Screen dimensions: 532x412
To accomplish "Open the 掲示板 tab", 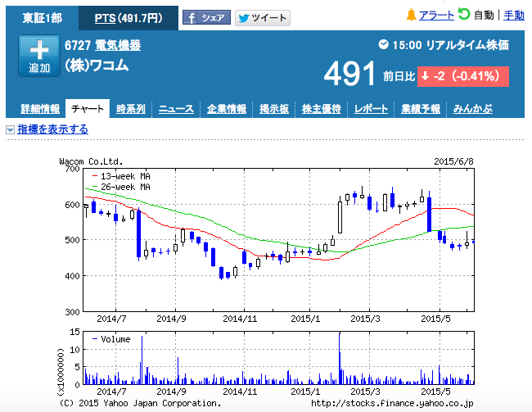I will [x=274, y=109].
